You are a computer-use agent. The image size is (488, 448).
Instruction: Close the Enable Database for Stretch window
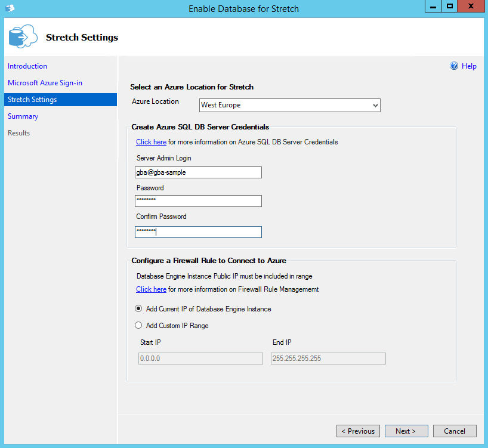click(x=471, y=7)
